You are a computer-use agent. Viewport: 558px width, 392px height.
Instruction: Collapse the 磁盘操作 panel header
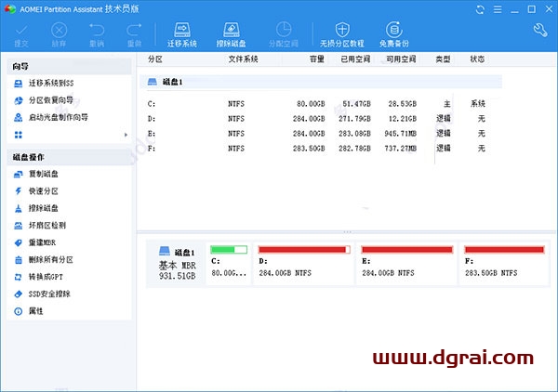(70, 156)
